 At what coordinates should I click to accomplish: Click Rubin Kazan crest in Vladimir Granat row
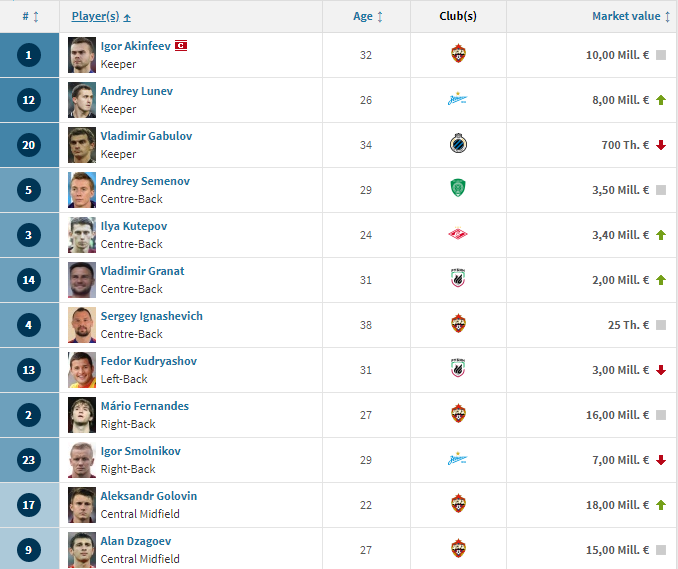click(458, 278)
